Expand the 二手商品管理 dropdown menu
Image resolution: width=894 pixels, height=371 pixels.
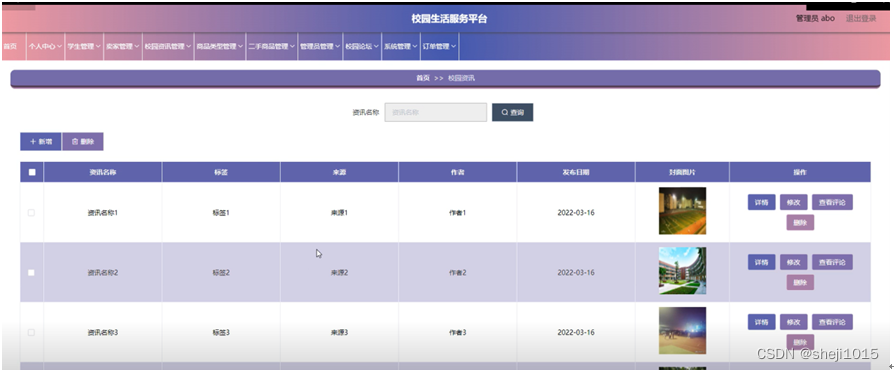pyautogui.click(x=271, y=47)
